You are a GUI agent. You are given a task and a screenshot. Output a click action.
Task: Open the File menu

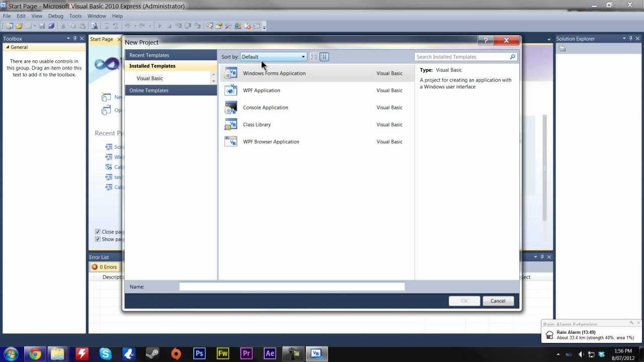click(7, 16)
